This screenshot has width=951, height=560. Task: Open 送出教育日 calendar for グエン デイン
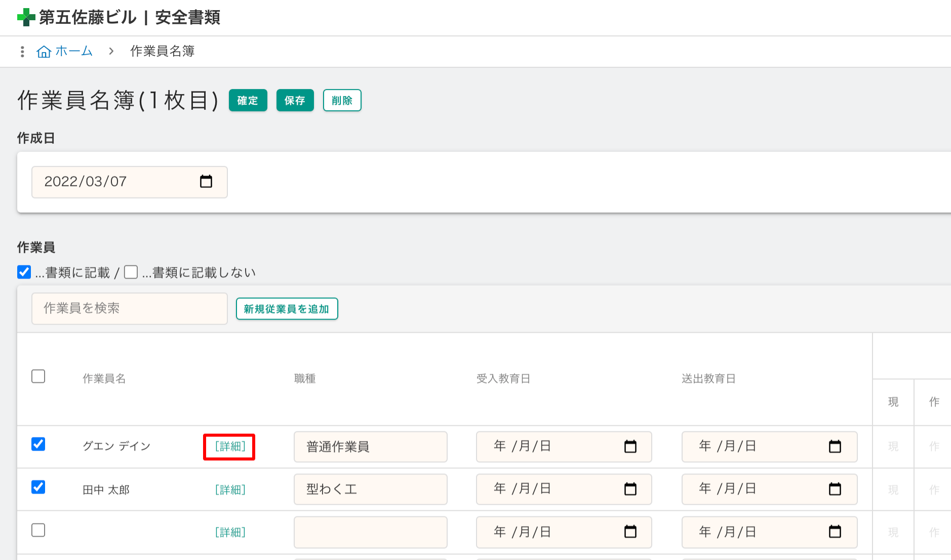(x=835, y=447)
